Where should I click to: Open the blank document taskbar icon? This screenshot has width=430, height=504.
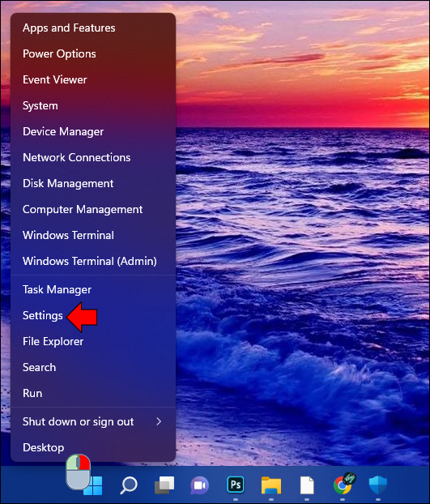pos(307,485)
